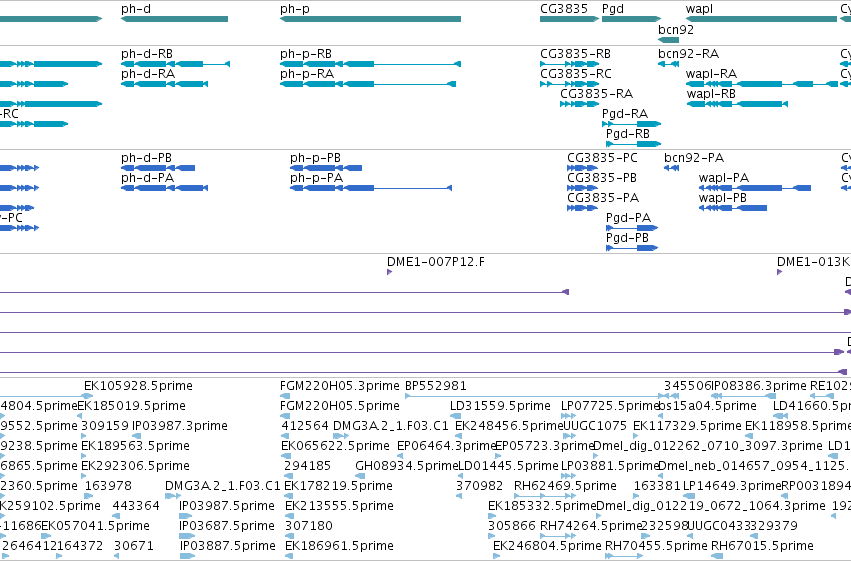851x561 pixels.
Task: Select transcript ph-d-RB feature
Action: pos(175,64)
